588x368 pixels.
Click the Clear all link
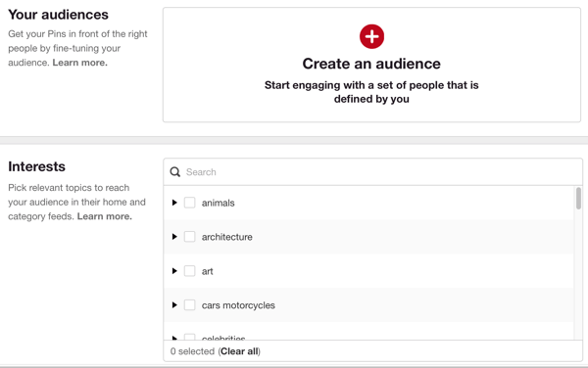click(x=239, y=351)
